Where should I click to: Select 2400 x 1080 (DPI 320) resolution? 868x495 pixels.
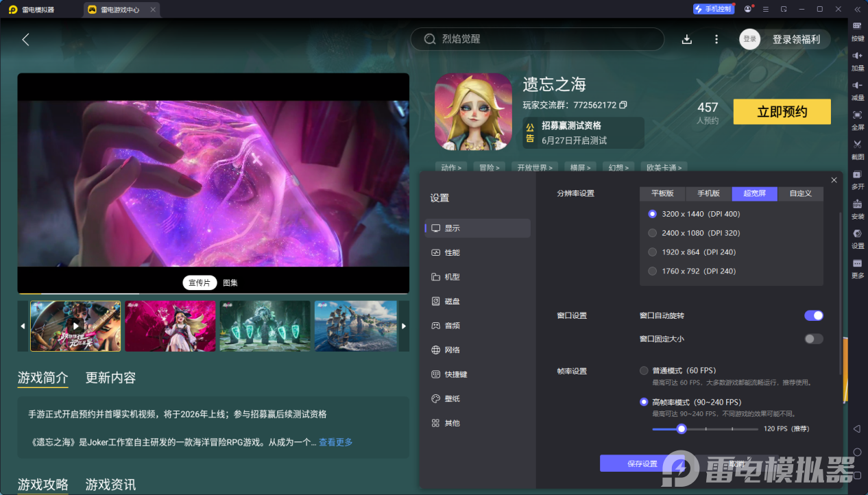tap(652, 233)
